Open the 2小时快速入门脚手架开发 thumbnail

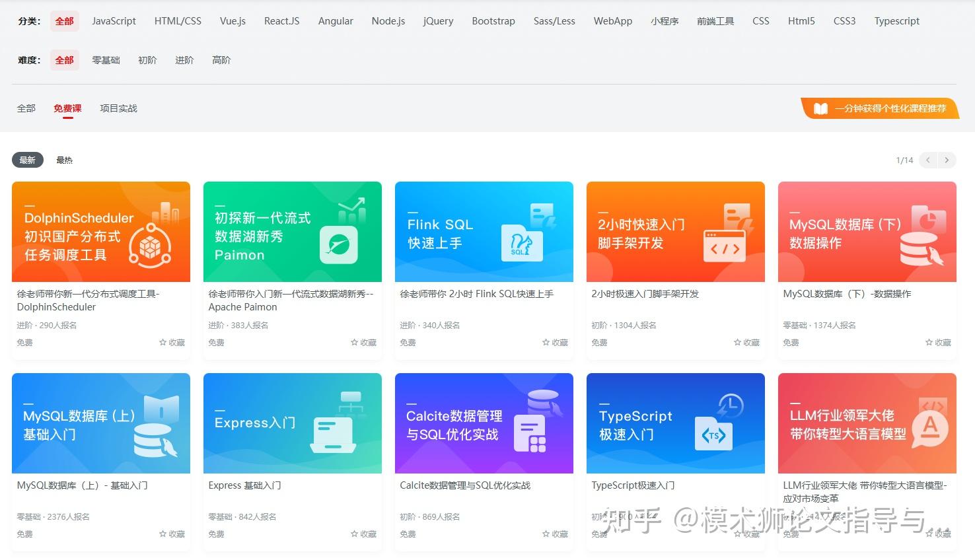[x=676, y=232]
